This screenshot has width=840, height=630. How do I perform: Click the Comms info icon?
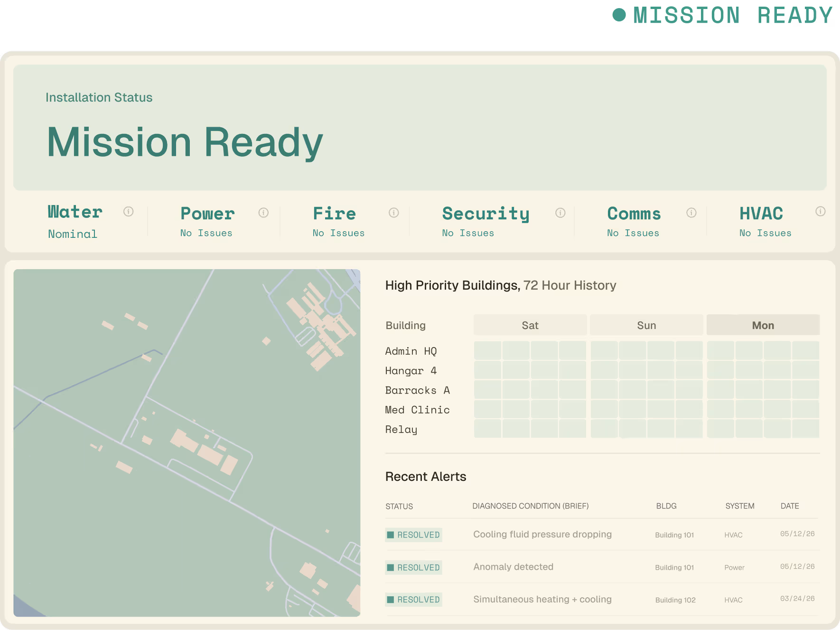(x=691, y=212)
